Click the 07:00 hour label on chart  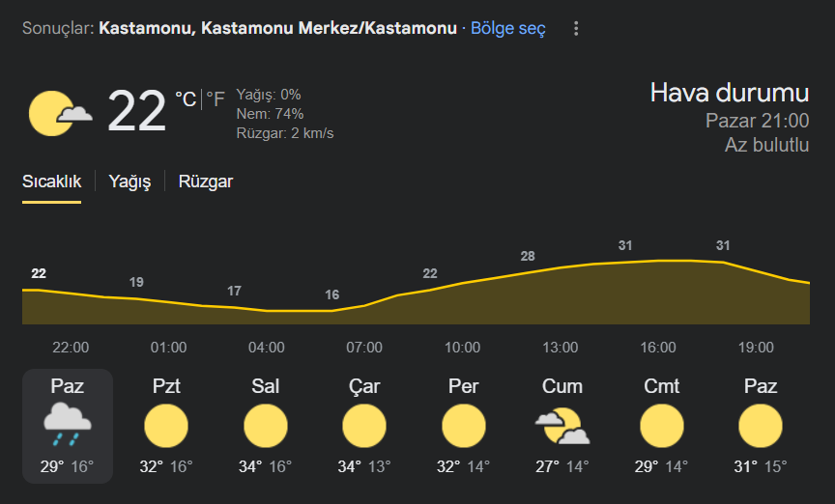[364, 348]
